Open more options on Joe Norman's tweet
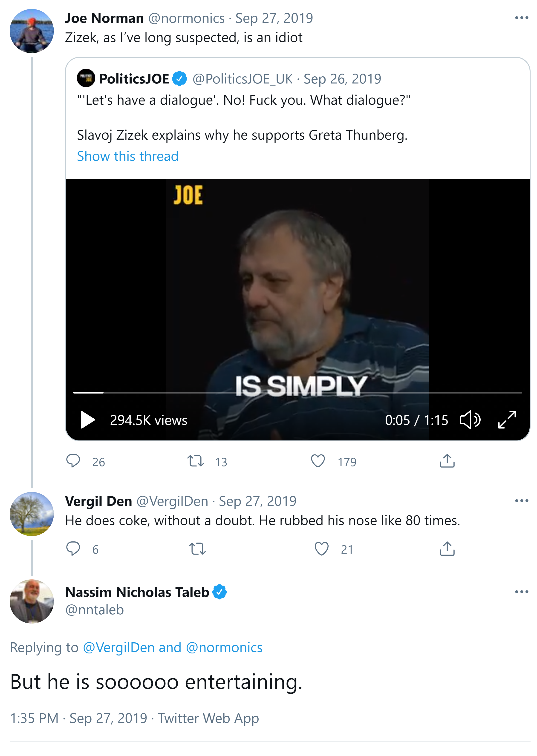 click(x=521, y=18)
